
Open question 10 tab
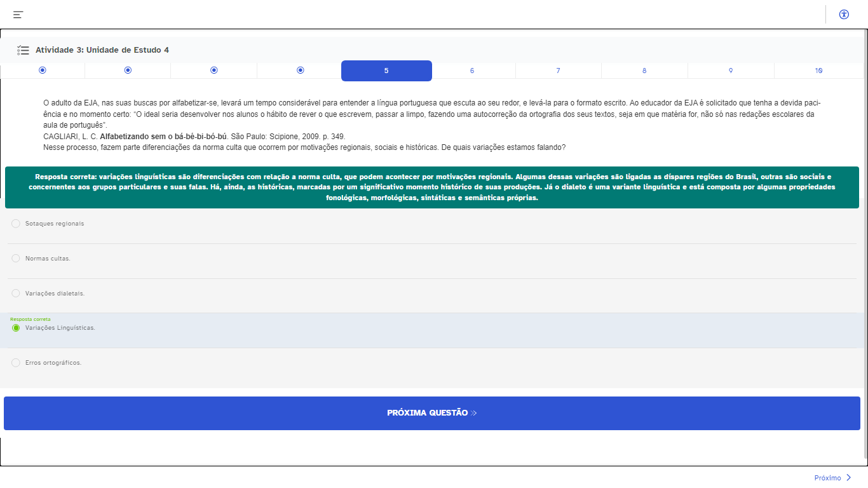coord(818,71)
